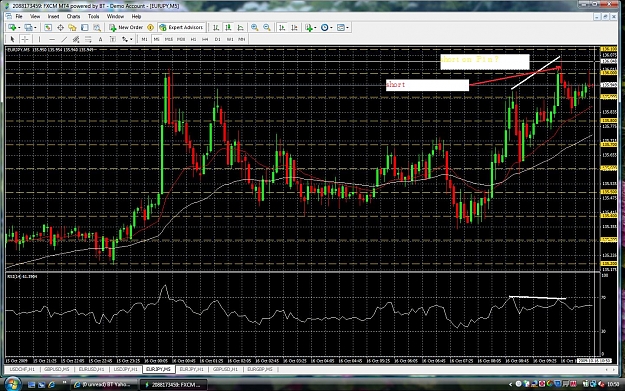The image size is (625, 391).
Task: Click the yellow MetaEditor icon after New Order
Action: click(x=151, y=28)
